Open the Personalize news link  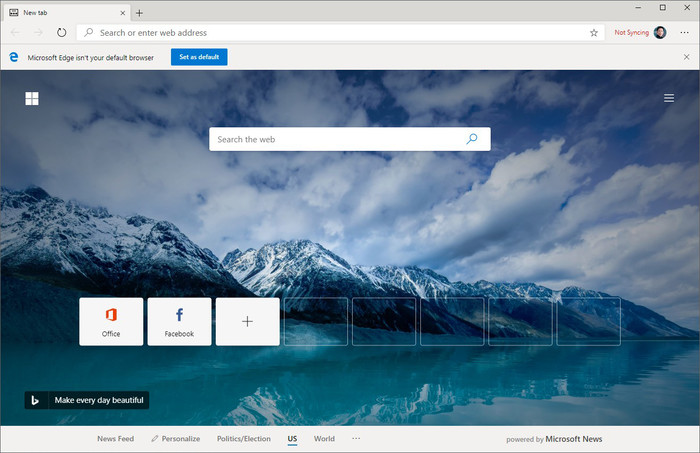tap(176, 439)
